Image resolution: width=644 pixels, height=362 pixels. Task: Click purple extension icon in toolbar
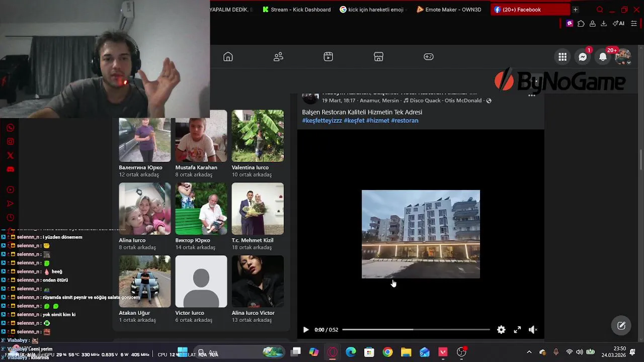click(x=570, y=23)
